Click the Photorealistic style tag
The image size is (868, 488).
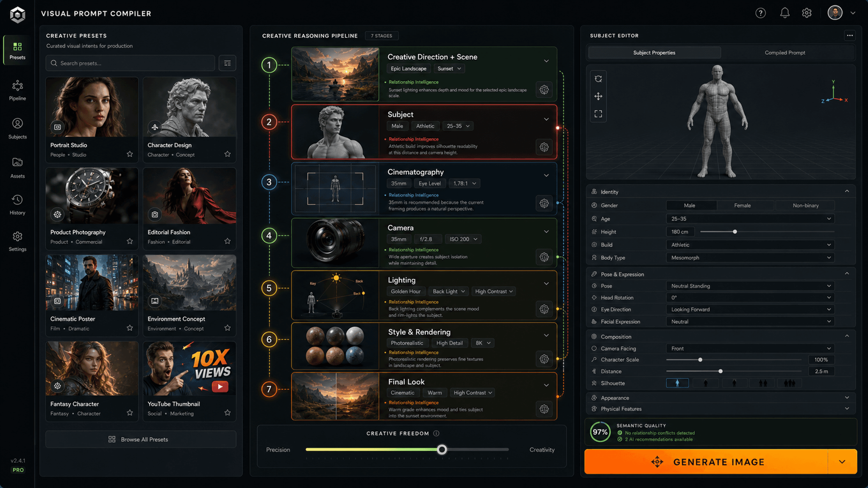(x=407, y=343)
